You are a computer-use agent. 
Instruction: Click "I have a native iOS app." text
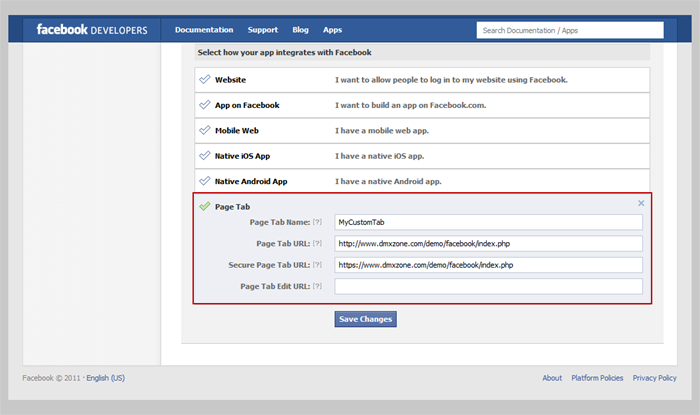point(379,156)
